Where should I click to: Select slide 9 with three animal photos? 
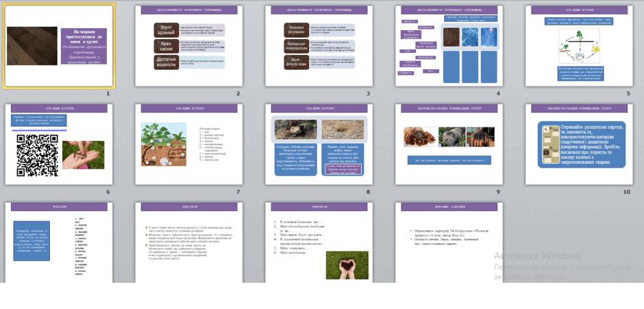[449, 144]
